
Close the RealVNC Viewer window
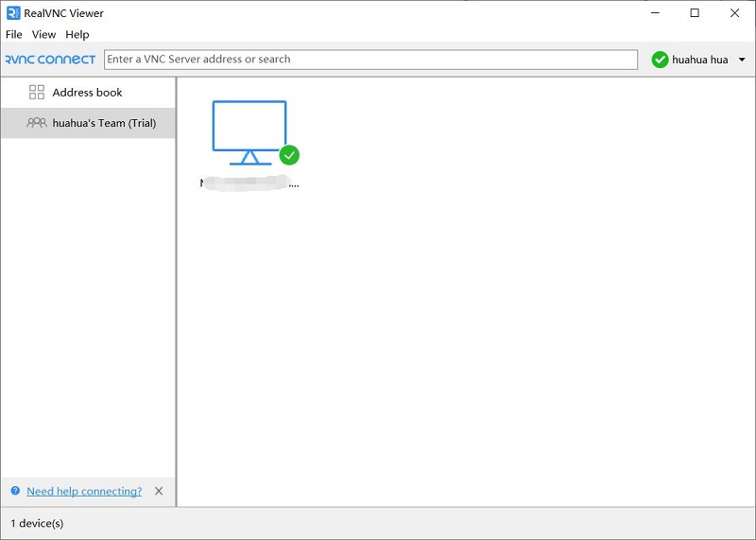point(734,13)
